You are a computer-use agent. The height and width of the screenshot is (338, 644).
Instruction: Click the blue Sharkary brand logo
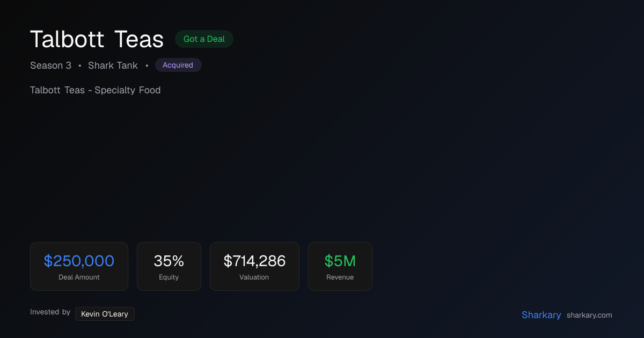click(541, 315)
